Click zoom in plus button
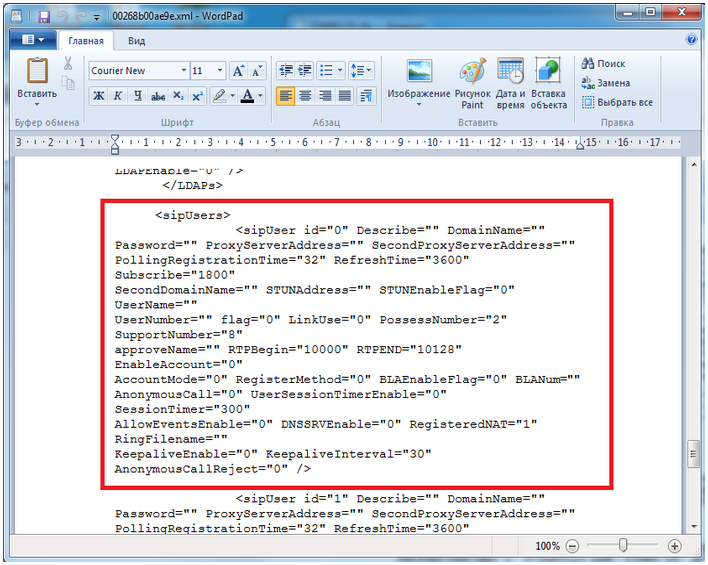The image size is (708, 565). 674,546
